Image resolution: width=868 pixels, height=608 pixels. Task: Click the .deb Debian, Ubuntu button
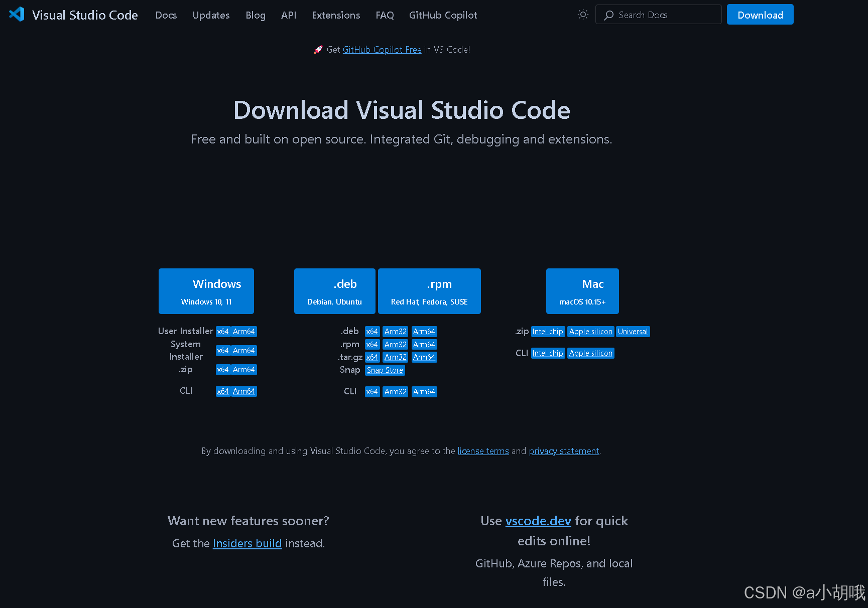tap(335, 291)
